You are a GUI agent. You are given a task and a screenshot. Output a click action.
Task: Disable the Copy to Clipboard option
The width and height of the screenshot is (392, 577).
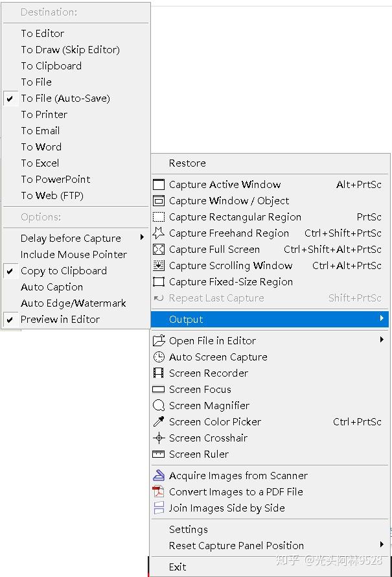coord(63,271)
